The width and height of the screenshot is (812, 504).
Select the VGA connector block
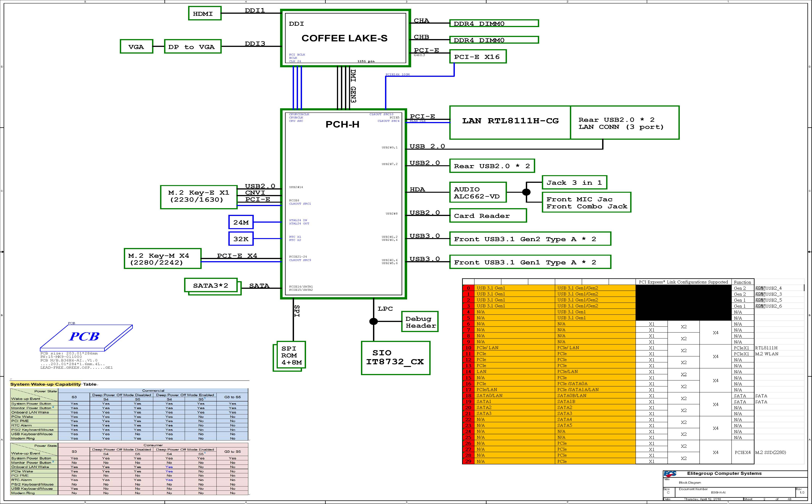tap(136, 47)
